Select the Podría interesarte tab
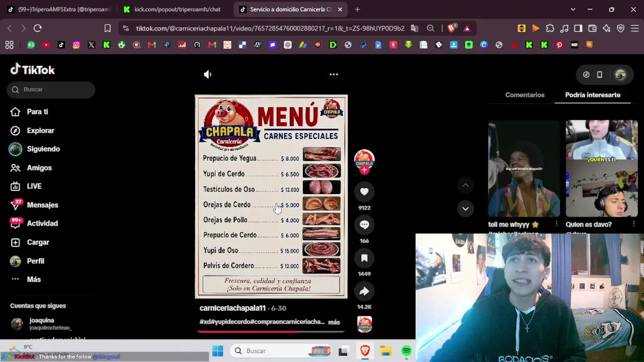644x362 pixels. (x=593, y=95)
